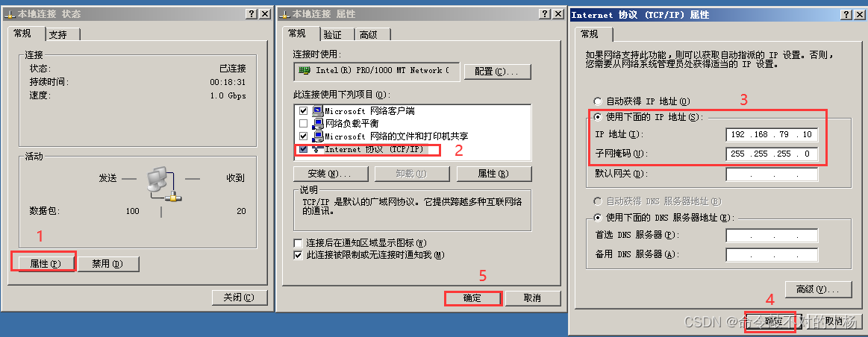Click the Microsoft network client icon
868x337 pixels.
(x=317, y=111)
